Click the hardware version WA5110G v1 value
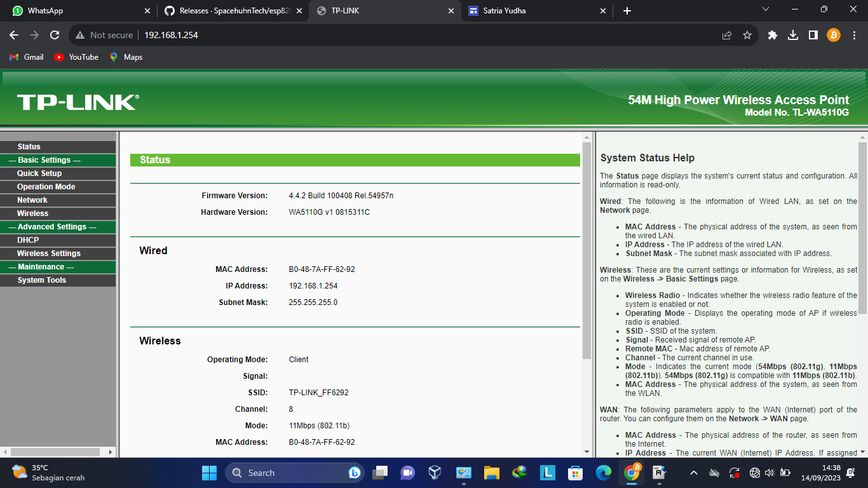This screenshot has width=868, height=488. tap(329, 212)
